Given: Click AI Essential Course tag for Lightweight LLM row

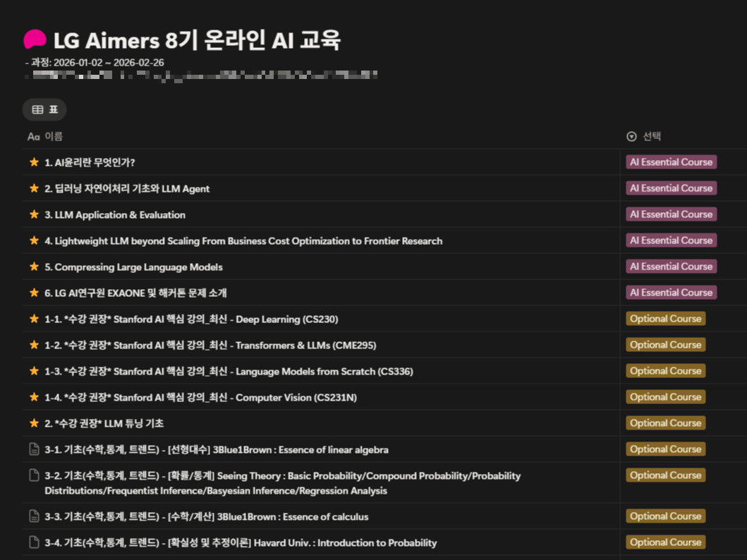Looking at the screenshot, I should click(x=672, y=241).
